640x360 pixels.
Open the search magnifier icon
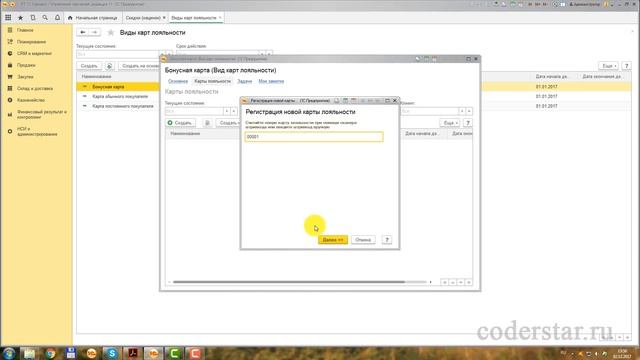coord(45,18)
